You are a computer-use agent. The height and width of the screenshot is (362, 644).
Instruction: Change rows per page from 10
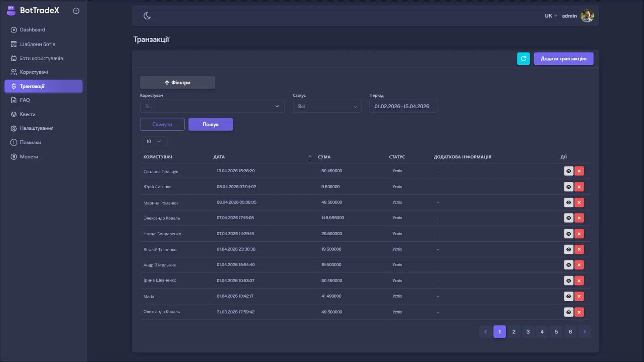[x=155, y=141]
